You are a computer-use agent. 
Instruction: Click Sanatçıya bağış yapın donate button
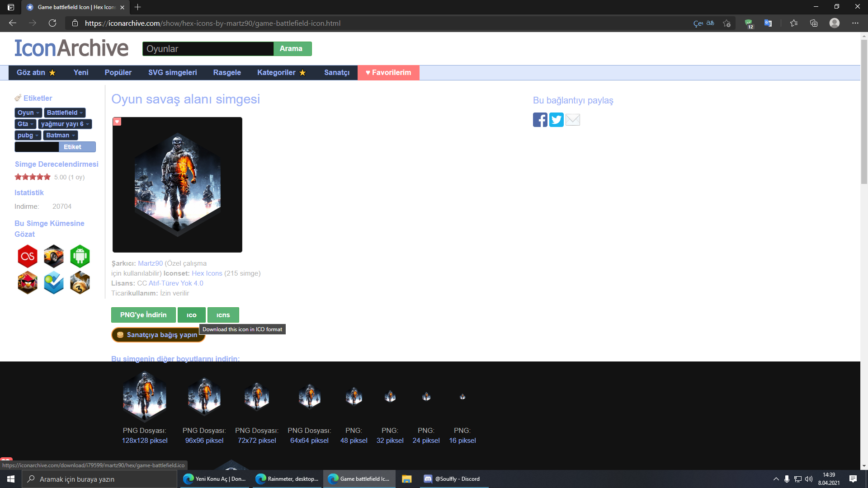158,335
